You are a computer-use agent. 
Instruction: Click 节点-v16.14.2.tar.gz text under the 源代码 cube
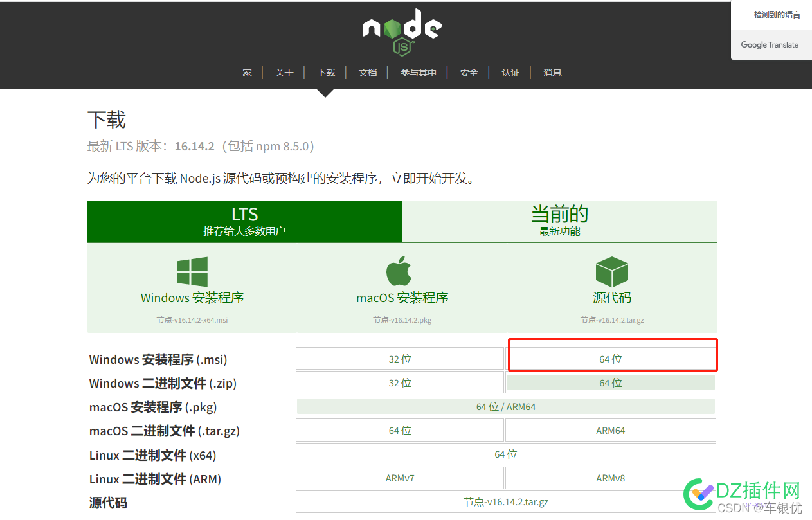(x=612, y=319)
